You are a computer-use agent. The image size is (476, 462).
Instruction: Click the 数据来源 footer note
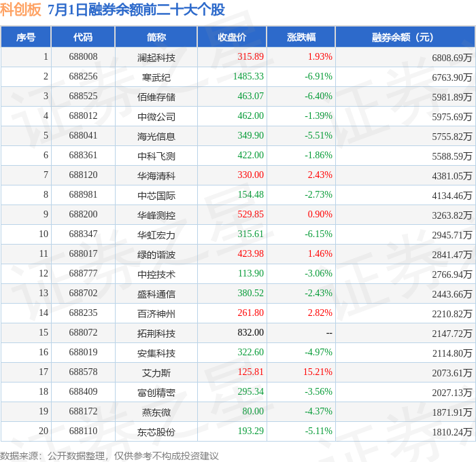(x=109, y=456)
